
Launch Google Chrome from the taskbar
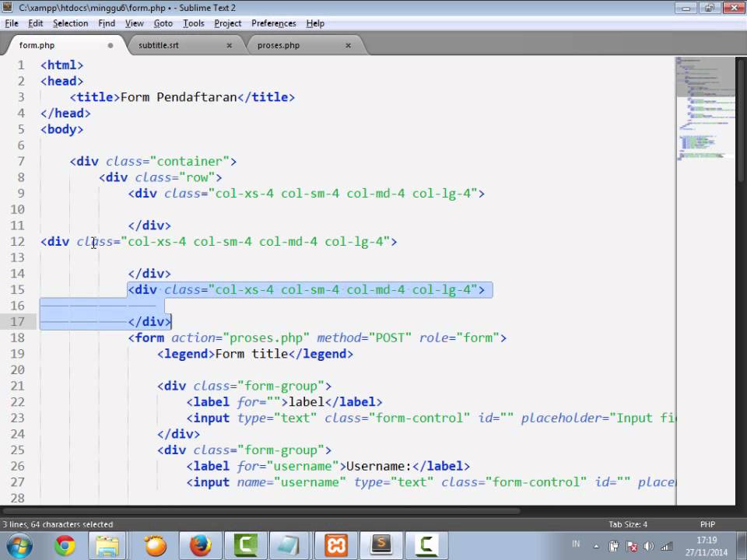coord(65,546)
